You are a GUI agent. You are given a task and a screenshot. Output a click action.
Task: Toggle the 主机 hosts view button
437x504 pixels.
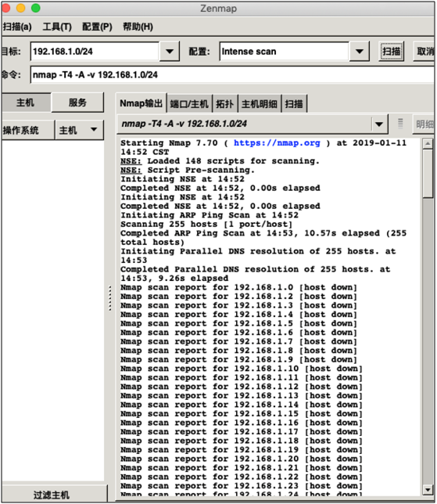26,103
